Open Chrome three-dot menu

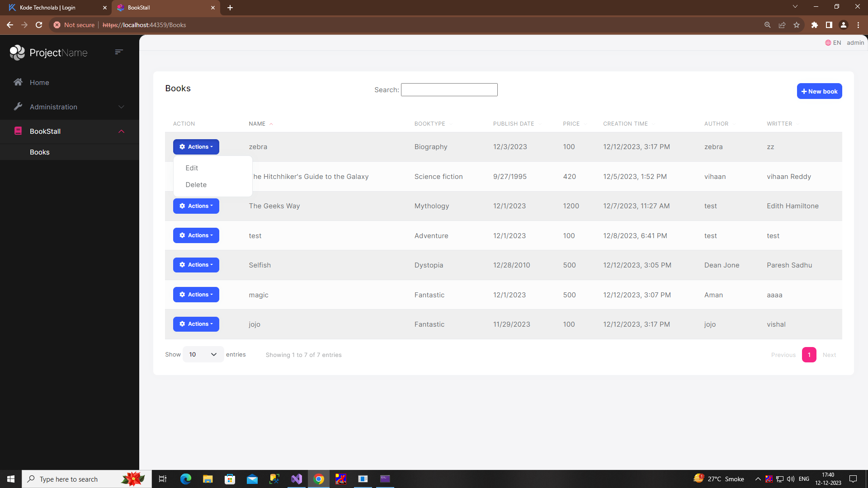point(858,25)
